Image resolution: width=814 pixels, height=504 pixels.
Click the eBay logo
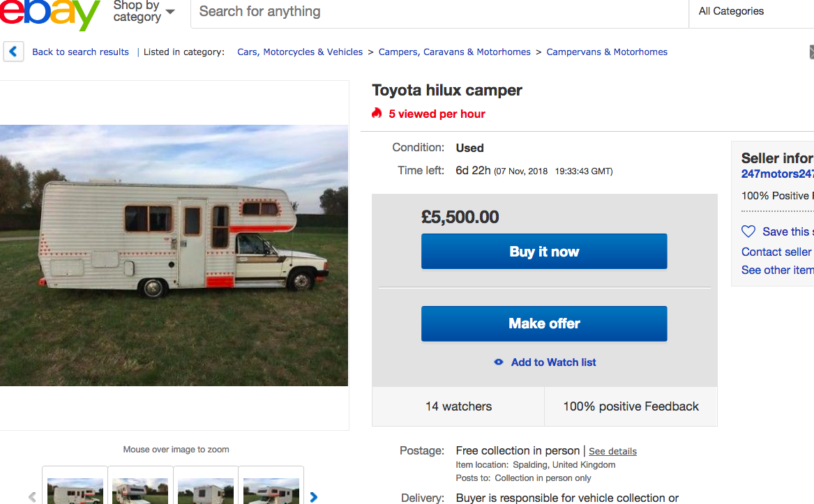49,14
